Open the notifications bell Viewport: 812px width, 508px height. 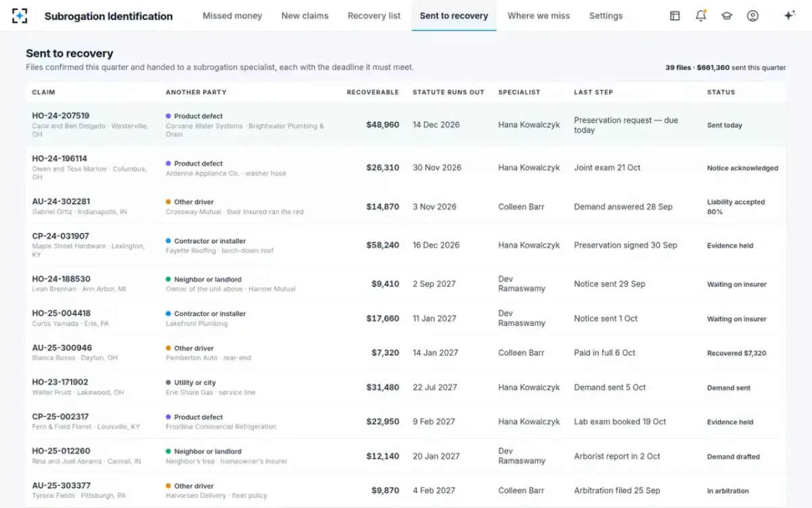(701, 16)
